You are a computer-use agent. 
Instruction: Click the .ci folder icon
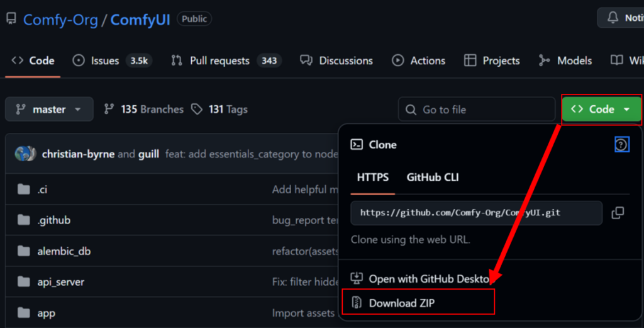coord(24,189)
